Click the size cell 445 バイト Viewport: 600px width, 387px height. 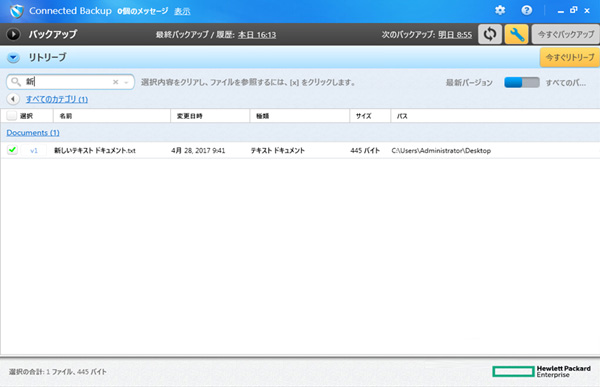pos(365,150)
